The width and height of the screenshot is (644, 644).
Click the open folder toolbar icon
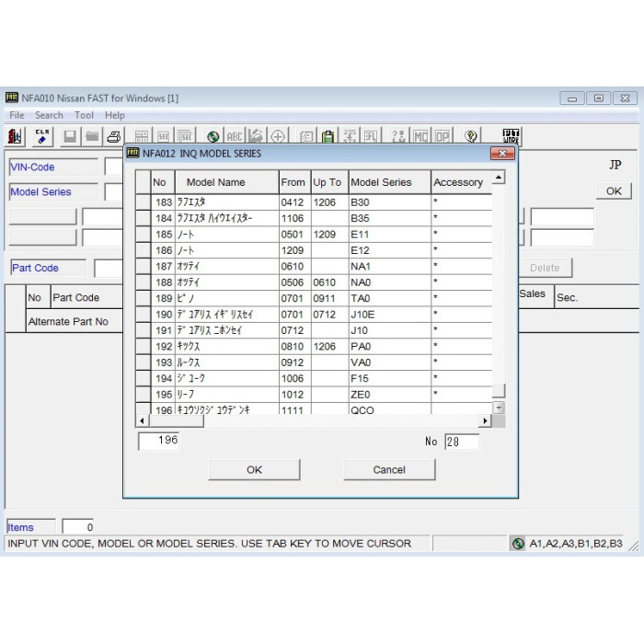(92, 136)
